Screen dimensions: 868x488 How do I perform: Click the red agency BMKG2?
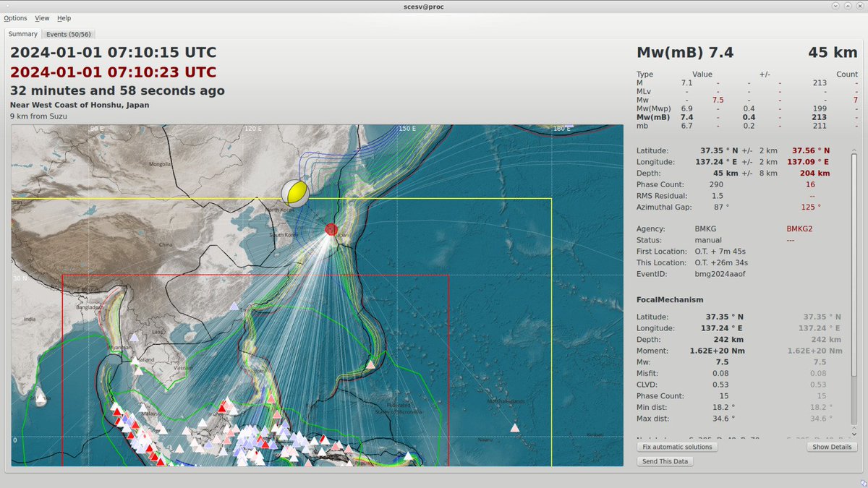(800, 229)
